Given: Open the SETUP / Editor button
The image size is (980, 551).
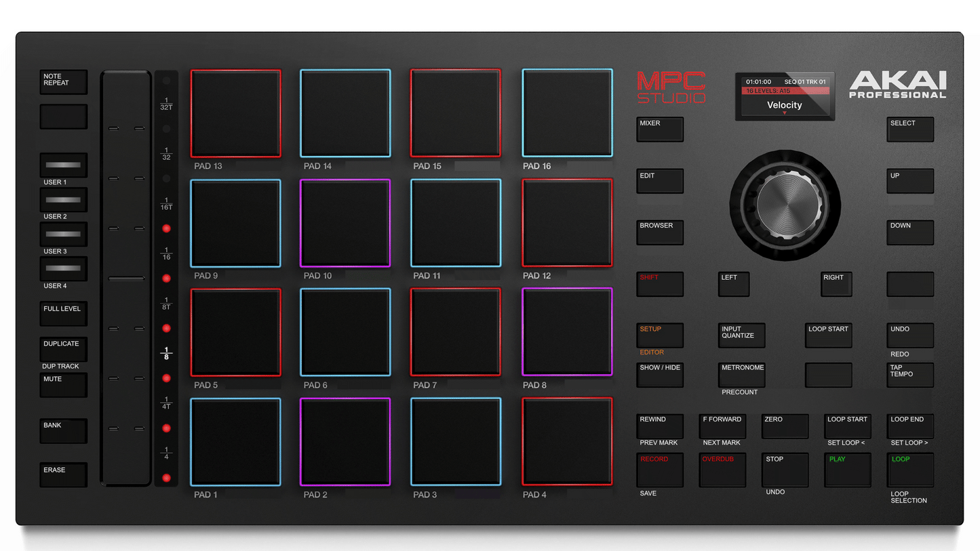Looking at the screenshot, I should pos(660,335).
